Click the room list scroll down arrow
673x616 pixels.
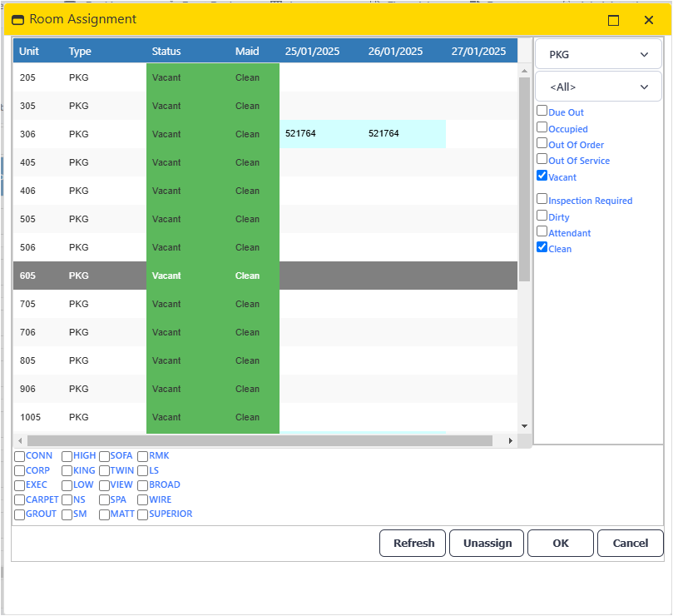524,426
